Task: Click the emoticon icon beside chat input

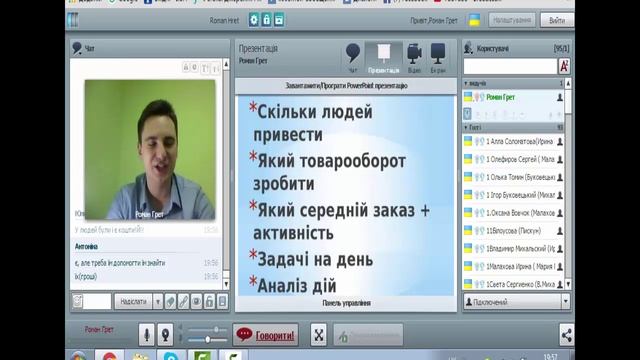Action: pyautogui.click(x=78, y=302)
